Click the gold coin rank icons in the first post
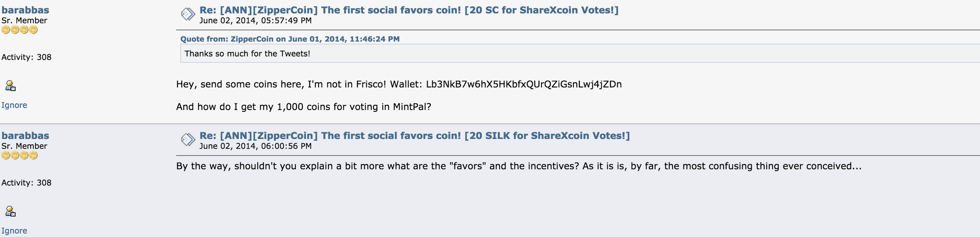 coord(20,30)
